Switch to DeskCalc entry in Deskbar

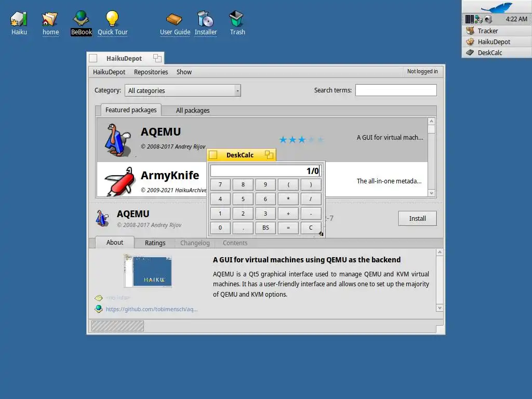(497, 52)
